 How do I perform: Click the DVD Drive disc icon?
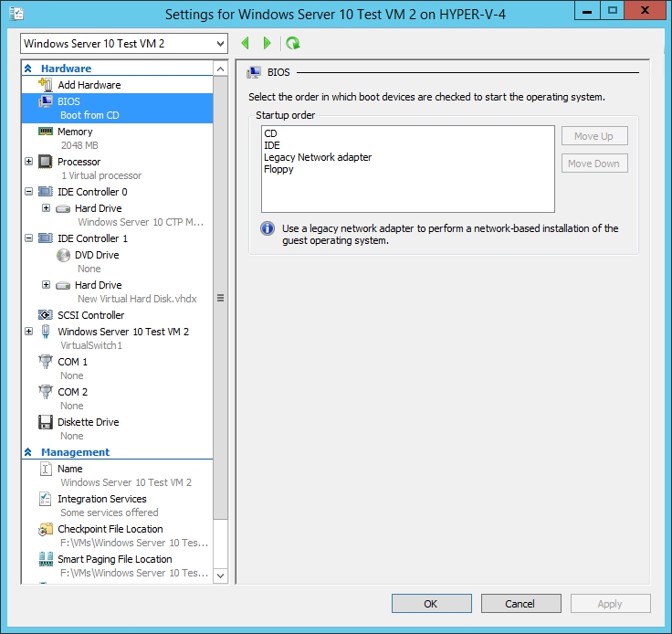63,255
